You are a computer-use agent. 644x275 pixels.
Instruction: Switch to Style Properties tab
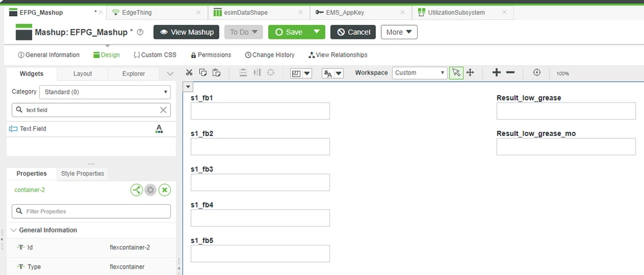pos(83,174)
